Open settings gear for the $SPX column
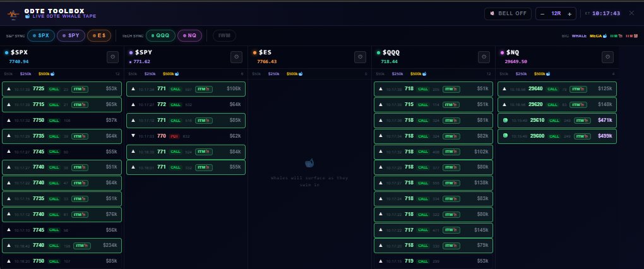This screenshot has height=269, width=644. (112, 57)
